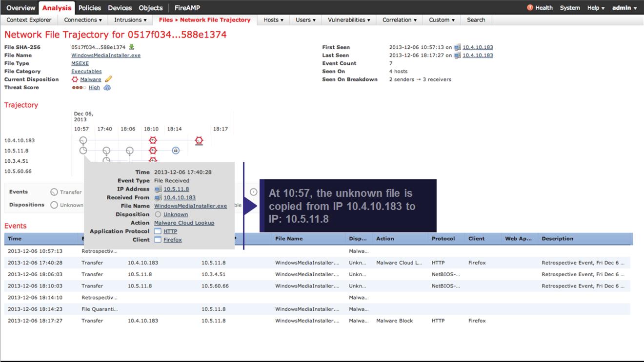Image resolution: width=644 pixels, height=362 pixels.
Task: Select malware block marker on 10.4.10.183 row
Action: coord(199,140)
